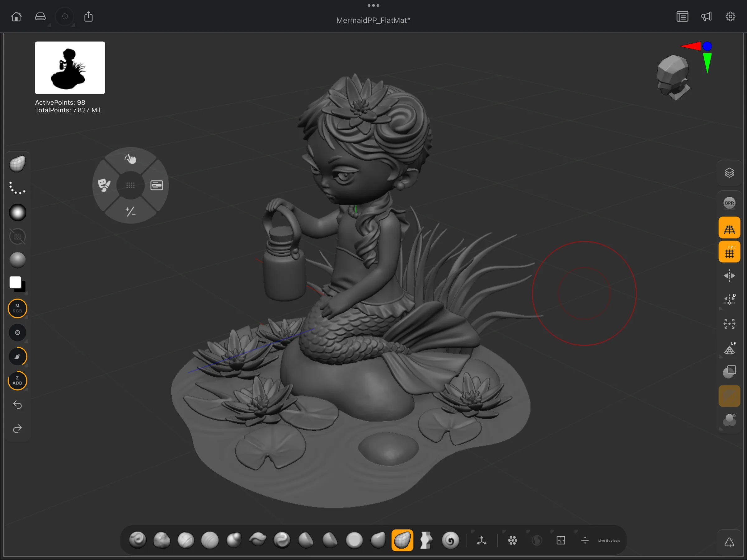Toggle polyframe wireframe display
The image size is (747, 560).
[x=730, y=227]
